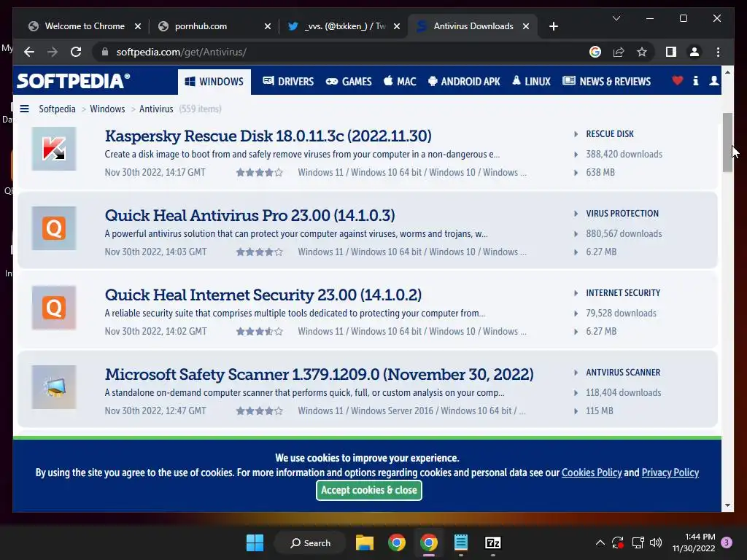Close the Twitter tab
The height and width of the screenshot is (560, 747).
[397, 26]
